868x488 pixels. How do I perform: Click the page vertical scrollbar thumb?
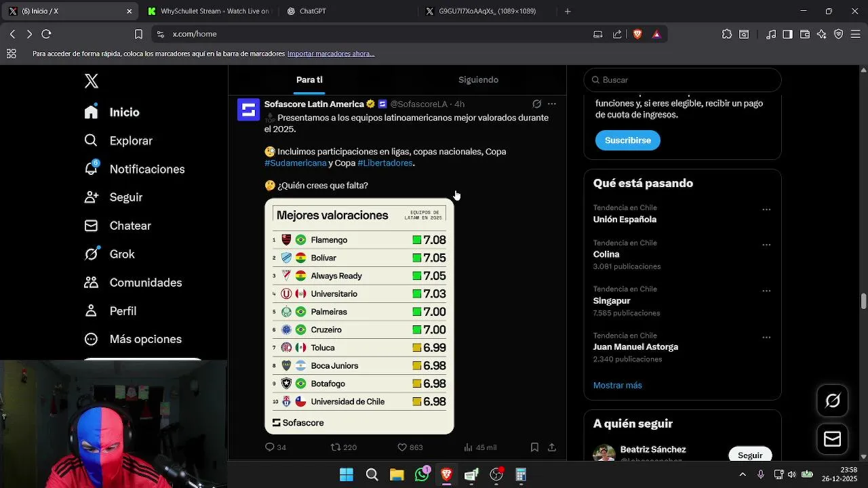tap(863, 301)
